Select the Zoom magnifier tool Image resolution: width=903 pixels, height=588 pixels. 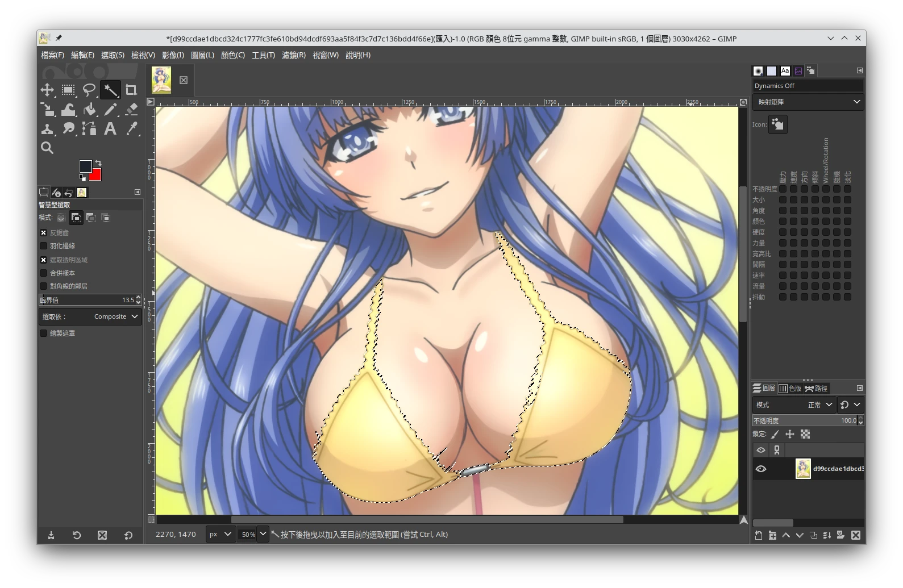[47, 148]
